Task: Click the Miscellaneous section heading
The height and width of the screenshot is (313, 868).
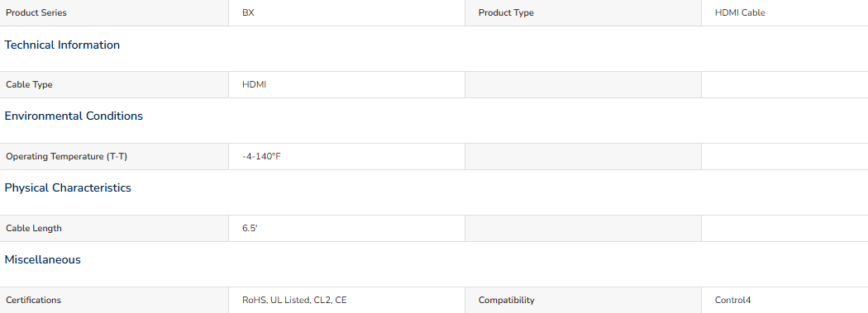Action: [43, 259]
